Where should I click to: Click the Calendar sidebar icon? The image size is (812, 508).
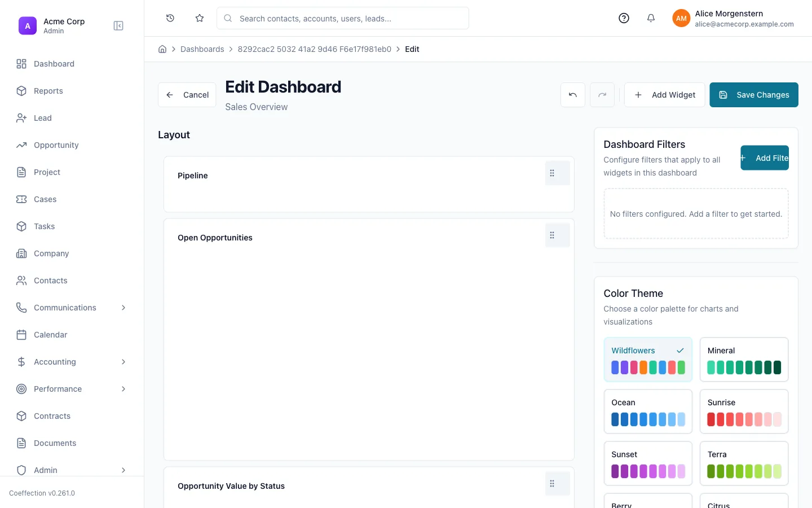(x=21, y=335)
